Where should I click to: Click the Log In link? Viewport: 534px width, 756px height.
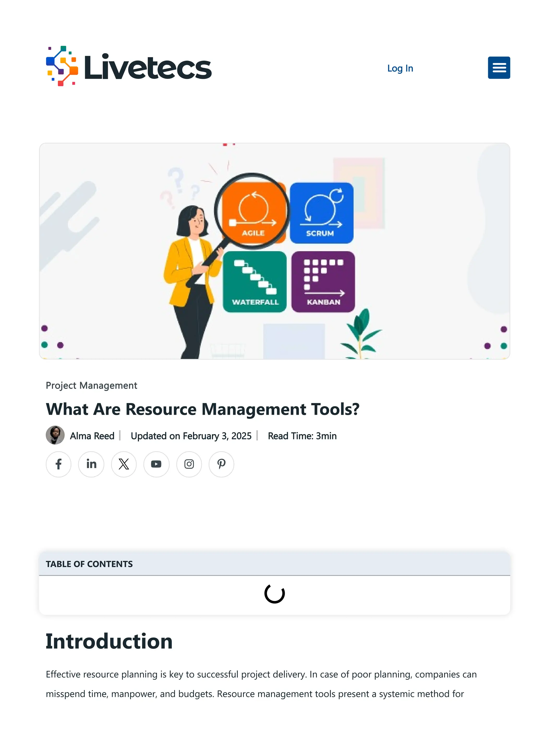click(400, 68)
